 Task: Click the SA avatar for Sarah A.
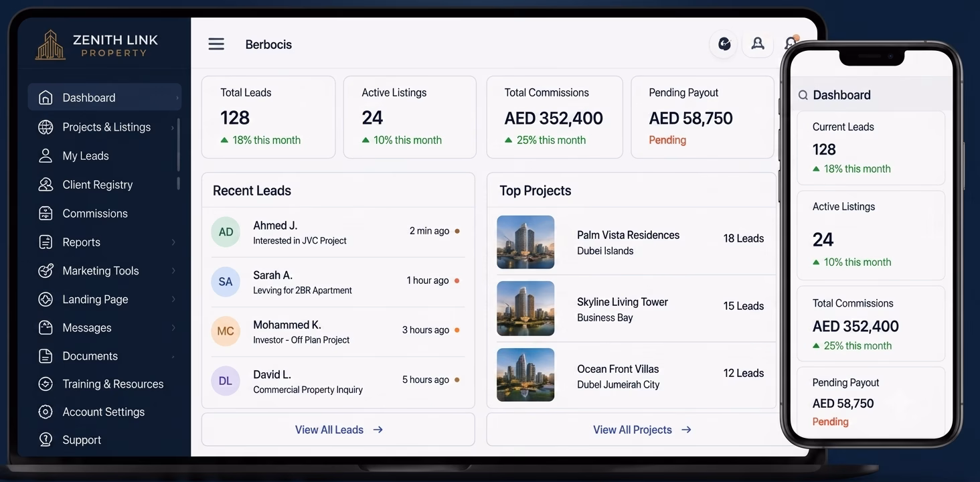point(226,282)
